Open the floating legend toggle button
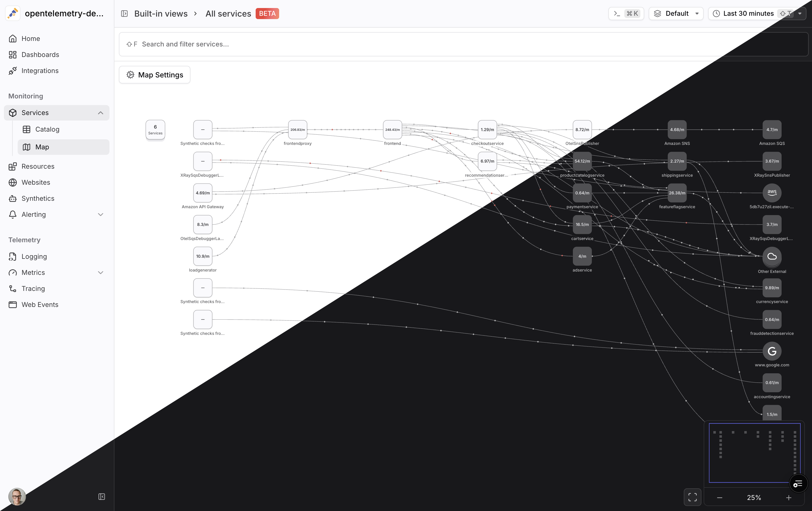Viewport: 812px width, 511px height. (x=798, y=484)
